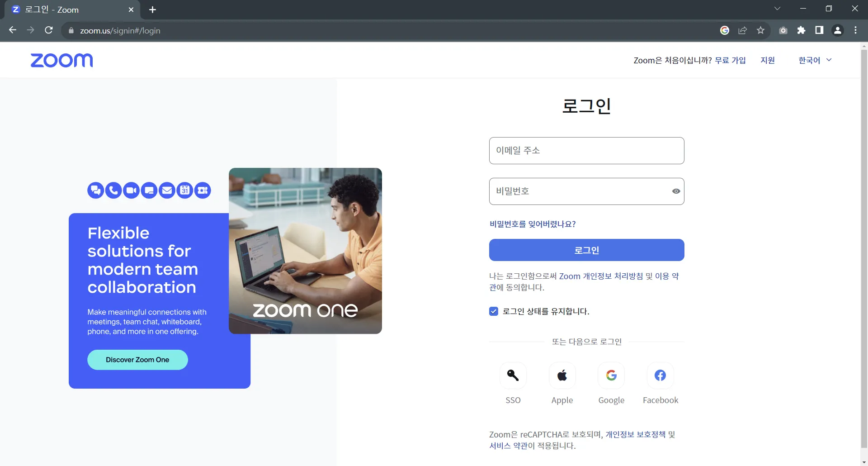Open the 개인정보 보호정책 reCAPTCHA link

tap(635, 434)
